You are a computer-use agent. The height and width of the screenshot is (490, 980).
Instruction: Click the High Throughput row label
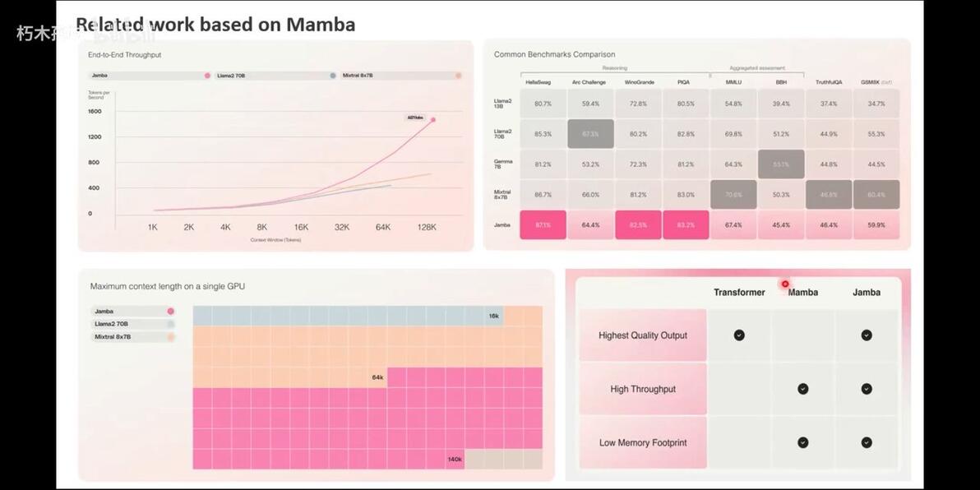[x=643, y=389]
